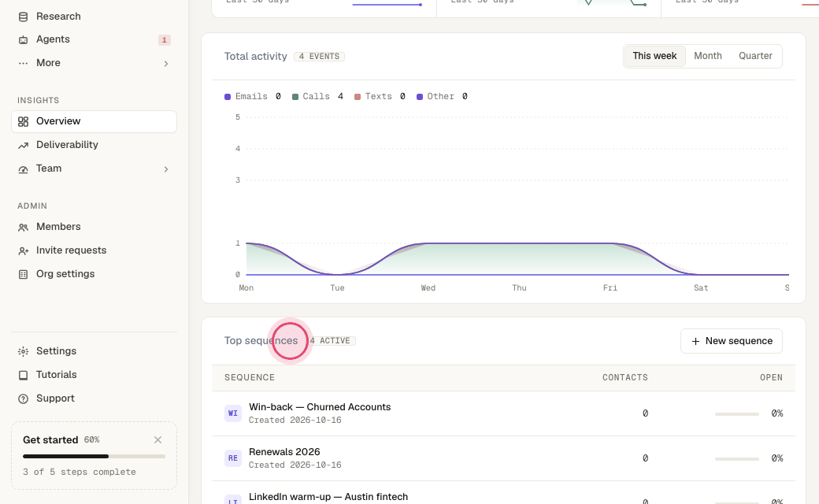Click the Renewals 2026 0% open value

coord(777,458)
